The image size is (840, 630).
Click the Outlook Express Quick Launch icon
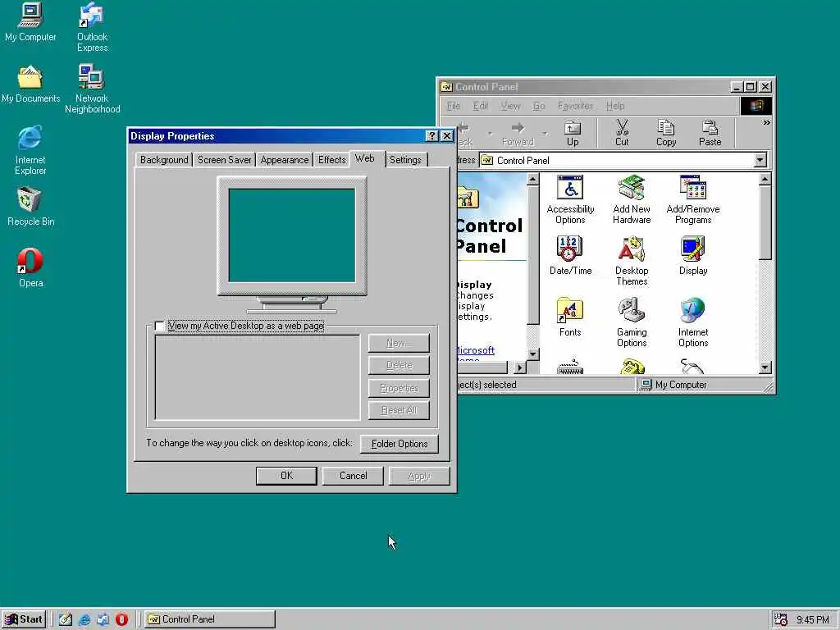103,619
